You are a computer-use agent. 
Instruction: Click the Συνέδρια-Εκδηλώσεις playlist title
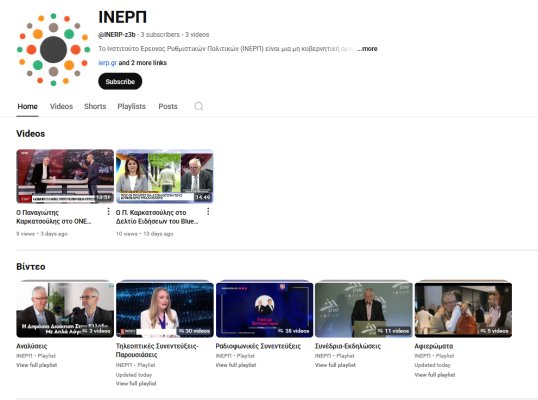348,346
